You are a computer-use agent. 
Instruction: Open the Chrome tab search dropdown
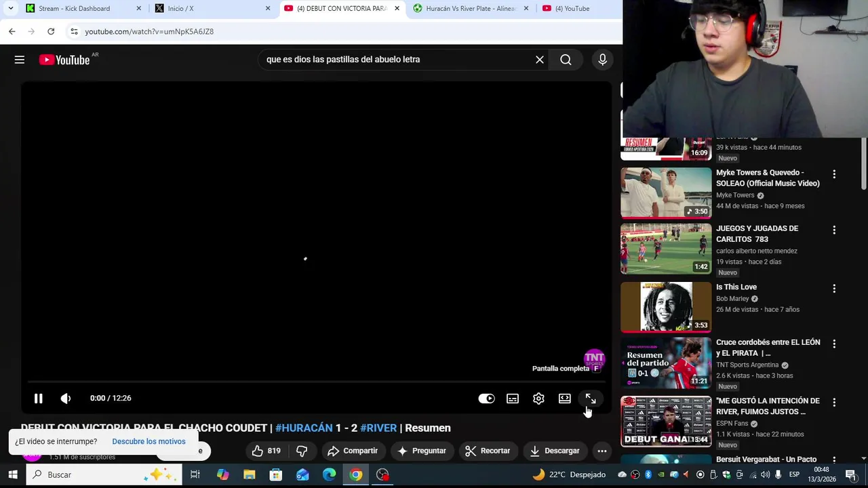[10, 9]
